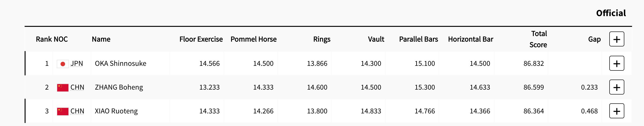Click the Pommel Horse column header
This screenshot has height=126, width=644.
[x=254, y=39]
